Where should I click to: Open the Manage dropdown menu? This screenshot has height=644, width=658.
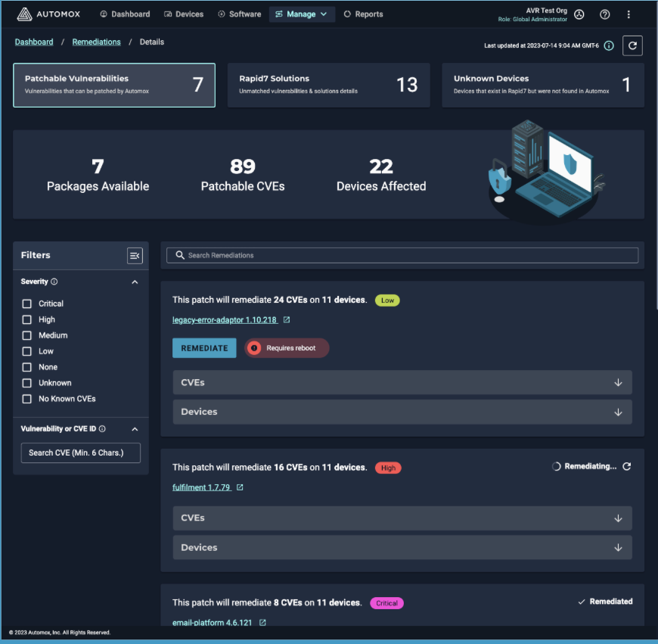[x=302, y=14]
